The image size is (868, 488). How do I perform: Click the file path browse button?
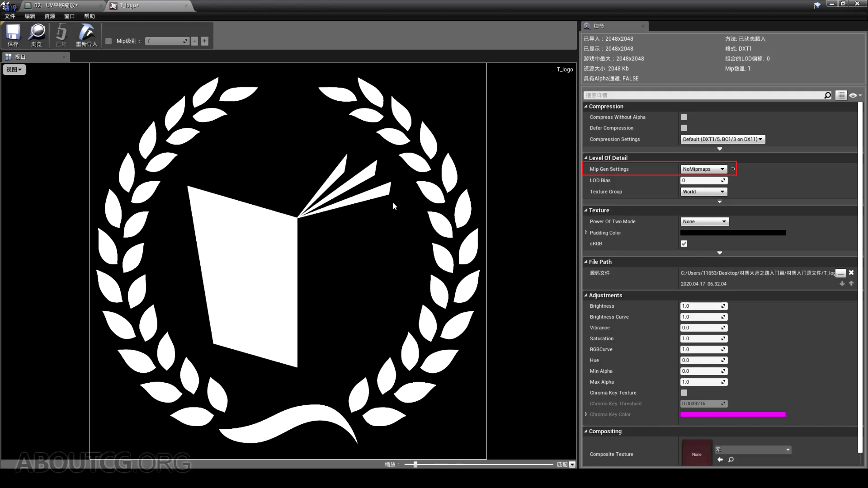click(841, 273)
